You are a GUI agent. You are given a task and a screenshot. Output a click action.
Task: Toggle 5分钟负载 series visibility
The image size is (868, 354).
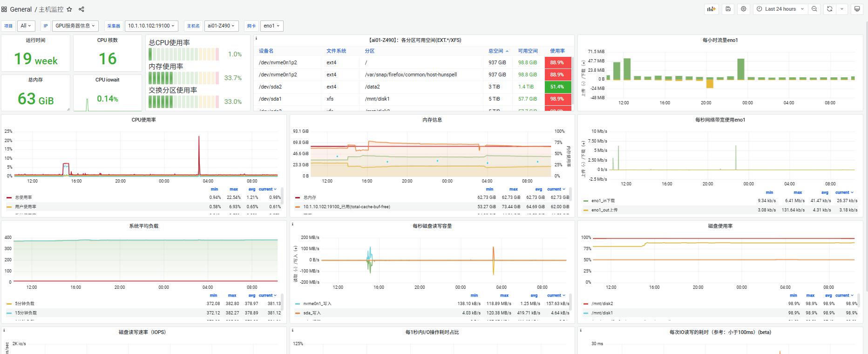(25, 304)
